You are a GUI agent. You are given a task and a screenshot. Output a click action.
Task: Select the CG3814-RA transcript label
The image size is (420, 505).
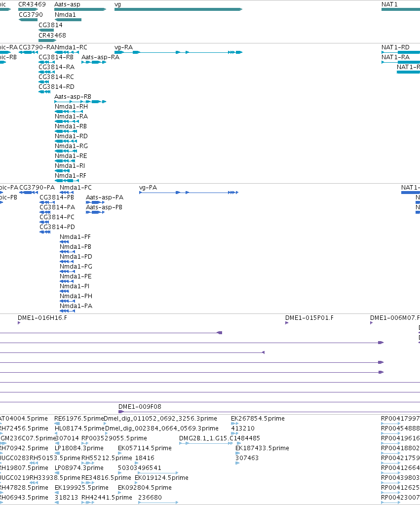(x=57, y=67)
